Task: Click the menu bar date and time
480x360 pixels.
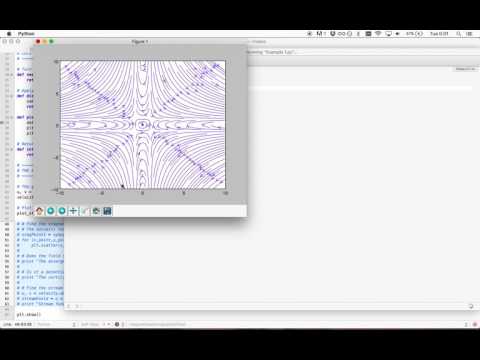Action: point(439,34)
